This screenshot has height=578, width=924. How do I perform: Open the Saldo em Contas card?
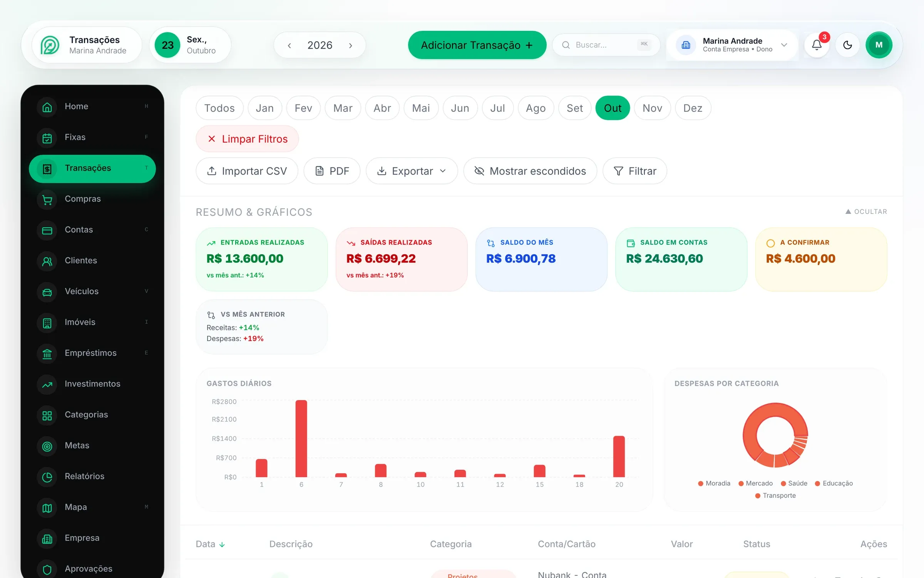[681, 259]
